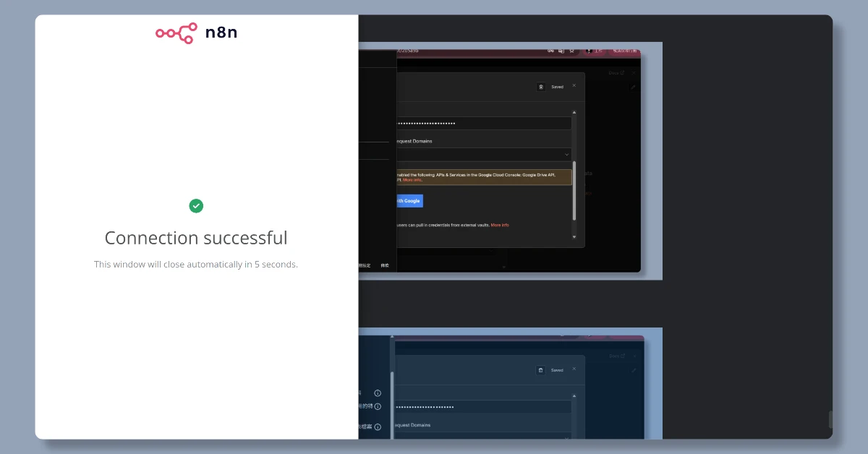Open 'More info' link inside yellow notice
This screenshot has width=868, height=454.
click(x=412, y=180)
